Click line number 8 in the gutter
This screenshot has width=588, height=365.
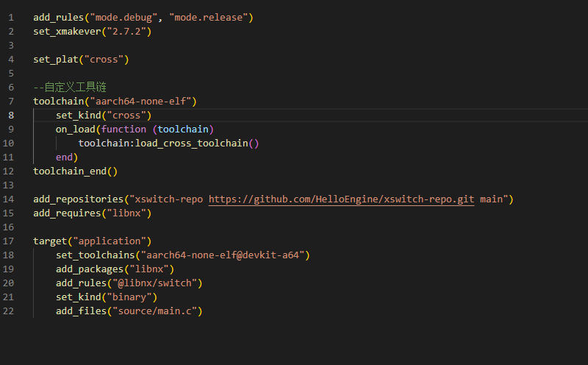11,116
